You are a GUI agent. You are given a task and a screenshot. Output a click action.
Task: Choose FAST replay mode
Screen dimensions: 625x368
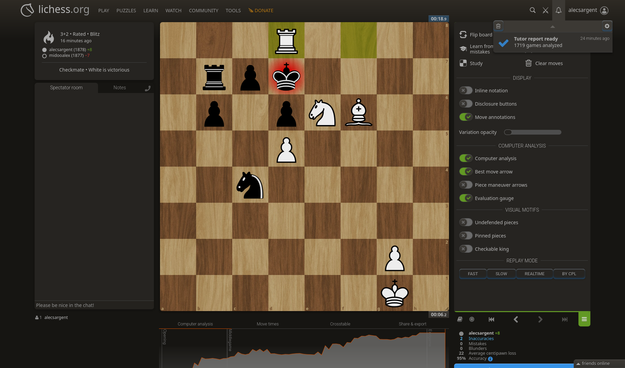pos(473,274)
